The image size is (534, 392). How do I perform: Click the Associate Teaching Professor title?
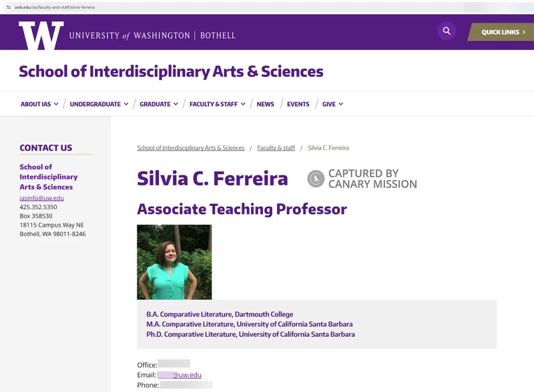pos(242,209)
